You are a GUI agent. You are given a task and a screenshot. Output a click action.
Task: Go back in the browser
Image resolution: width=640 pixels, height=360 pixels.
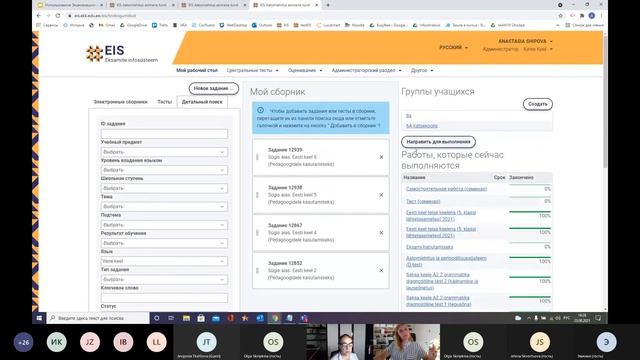39,16
